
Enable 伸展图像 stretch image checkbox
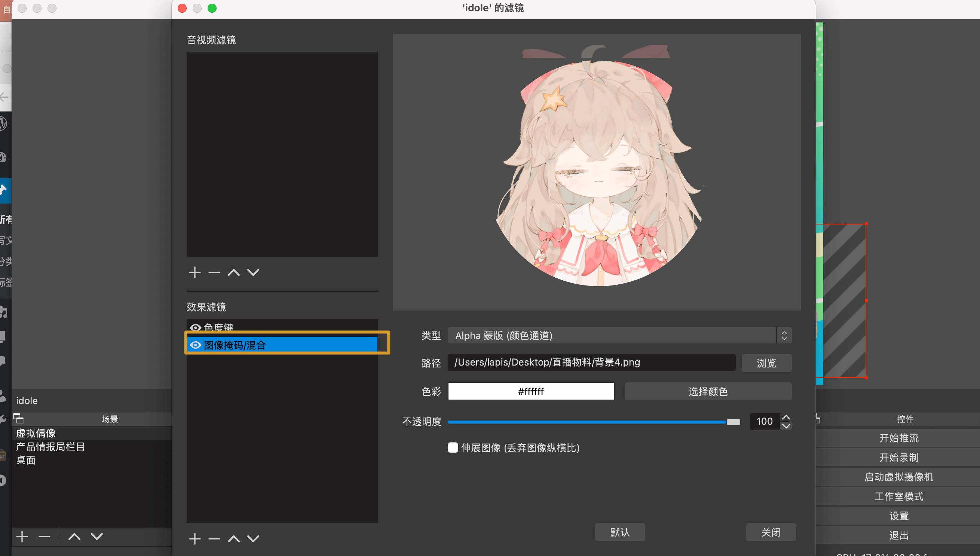(x=453, y=447)
